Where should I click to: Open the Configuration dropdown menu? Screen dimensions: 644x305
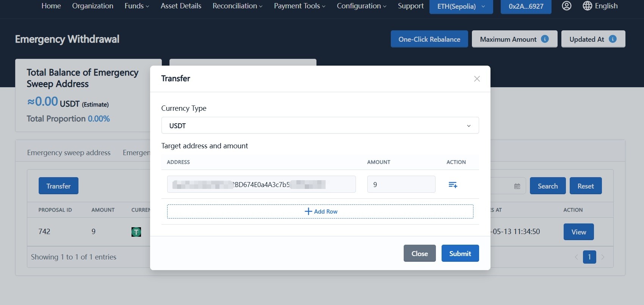coord(362,6)
